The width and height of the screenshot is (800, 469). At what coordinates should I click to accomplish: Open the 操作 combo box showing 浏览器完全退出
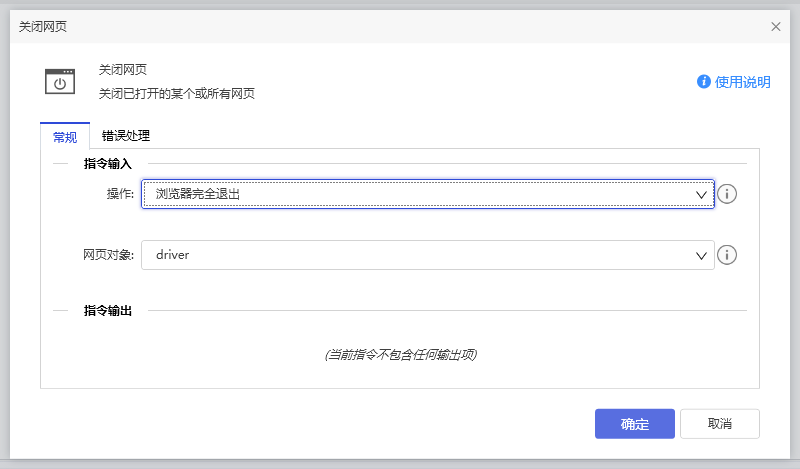(420, 194)
